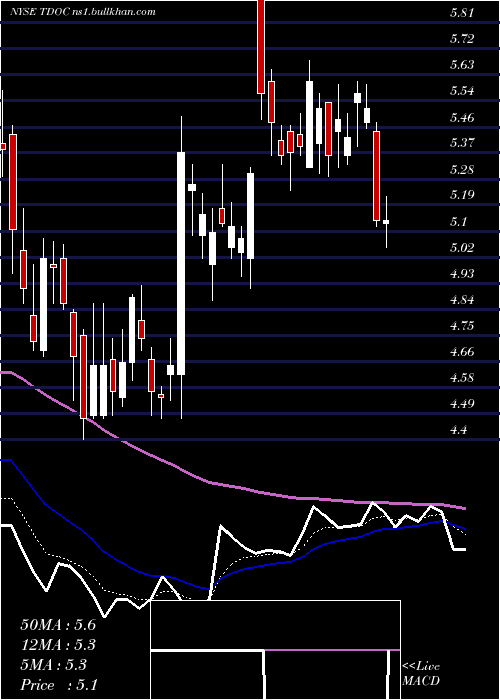Click the 4.58 price axis label

tap(462, 378)
